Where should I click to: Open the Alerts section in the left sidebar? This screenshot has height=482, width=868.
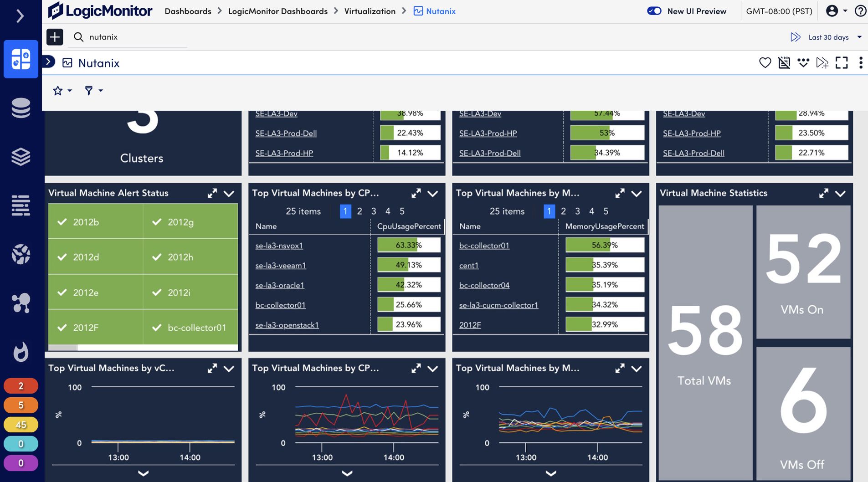click(21, 352)
